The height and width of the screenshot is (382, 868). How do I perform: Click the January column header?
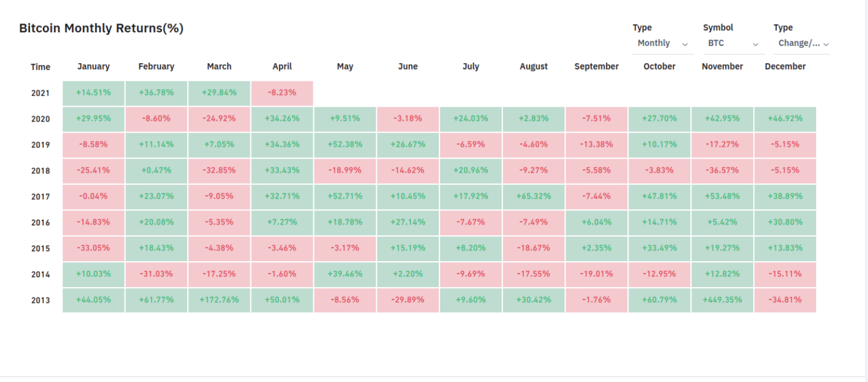(x=94, y=67)
